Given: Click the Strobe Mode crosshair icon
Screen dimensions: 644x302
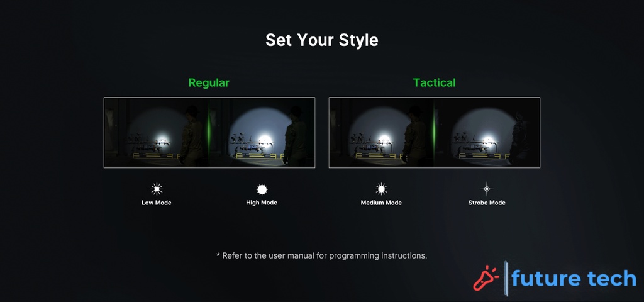Looking at the screenshot, I should tap(487, 189).
